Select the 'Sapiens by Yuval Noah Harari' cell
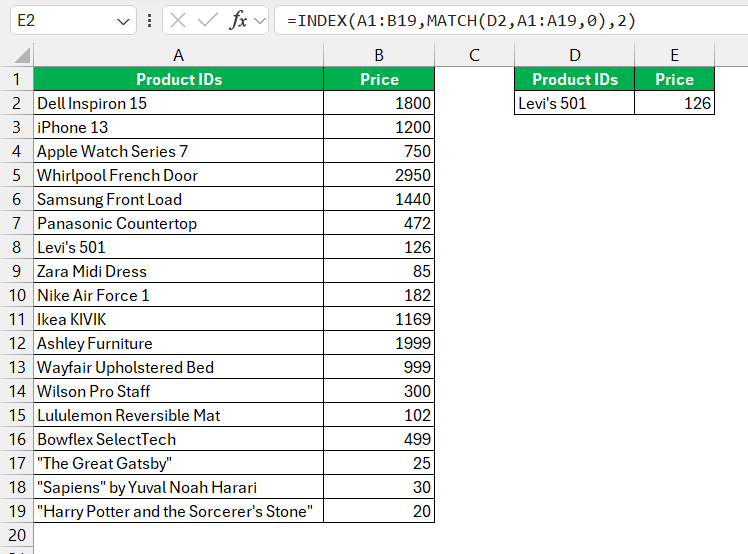Image resolution: width=748 pixels, height=554 pixels. pos(178,487)
